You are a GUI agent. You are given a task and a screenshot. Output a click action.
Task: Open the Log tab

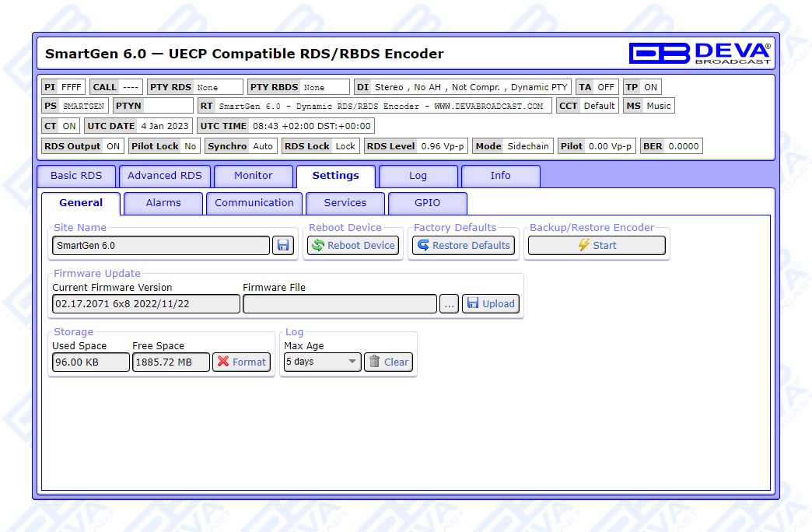click(x=418, y=176)
